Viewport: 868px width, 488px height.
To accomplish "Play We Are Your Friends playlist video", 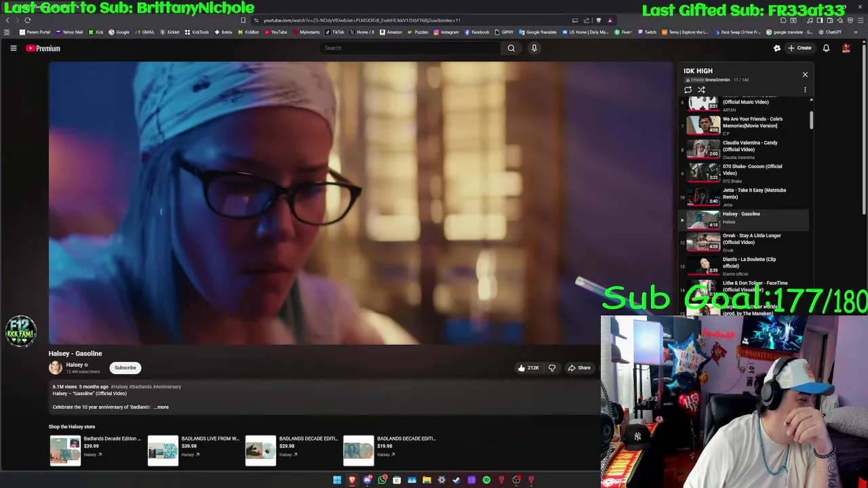I will pos(744,125).
